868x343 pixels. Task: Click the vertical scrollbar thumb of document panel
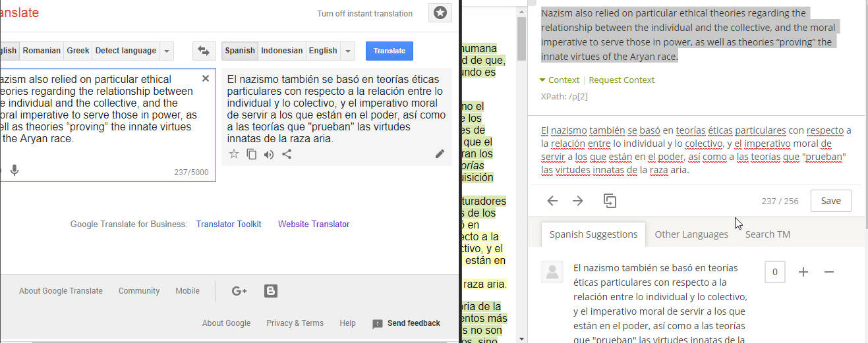521,38
